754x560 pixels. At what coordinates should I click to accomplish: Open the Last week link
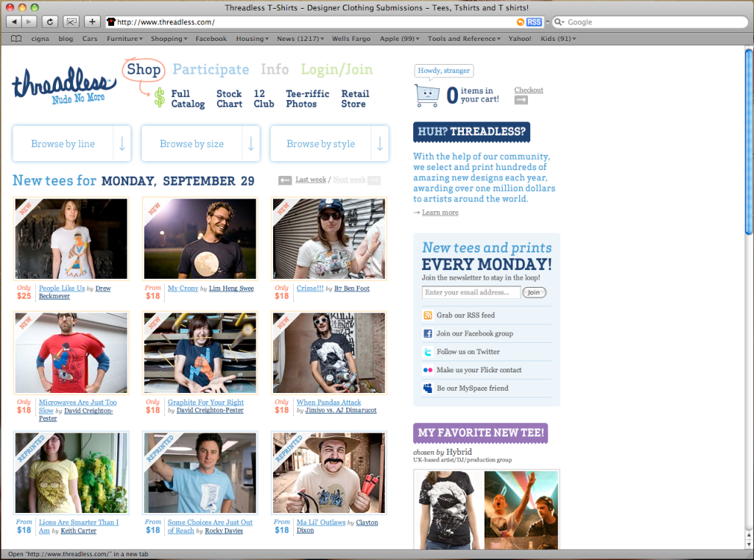click(x=311, y=180)
